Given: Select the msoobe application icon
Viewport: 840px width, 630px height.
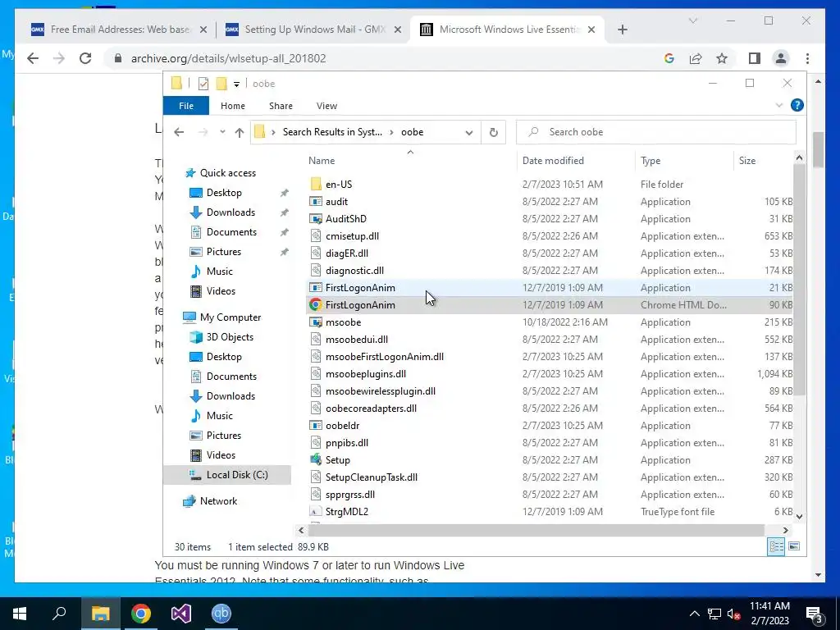Looking at the screenshot, I should [x=316, y=322].
